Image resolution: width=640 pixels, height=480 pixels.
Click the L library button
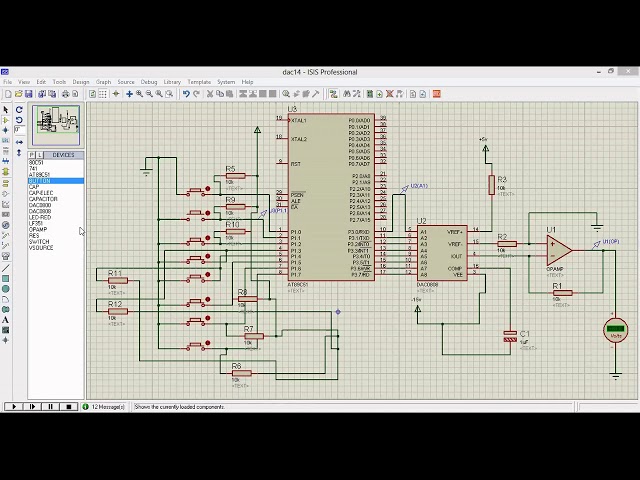40,155
